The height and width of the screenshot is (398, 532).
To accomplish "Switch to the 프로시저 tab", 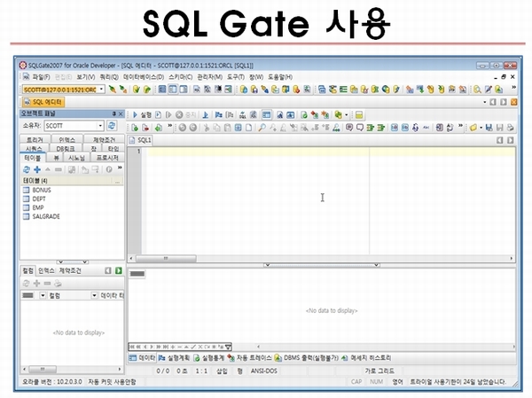I will (x=107, y=158).
